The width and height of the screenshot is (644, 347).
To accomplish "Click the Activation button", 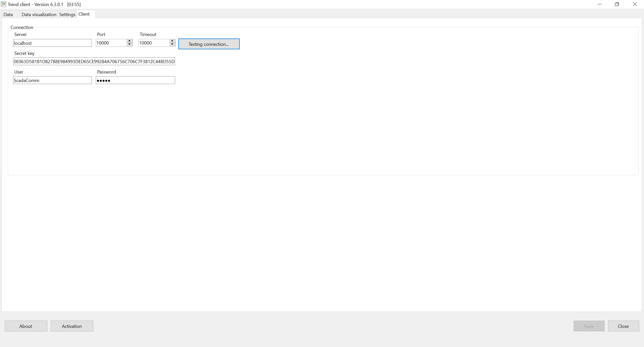I will (x=72, y=326).
